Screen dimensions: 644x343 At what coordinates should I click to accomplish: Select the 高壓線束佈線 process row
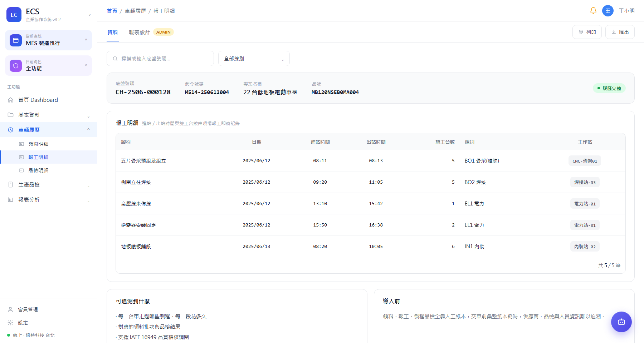(371, 204)
